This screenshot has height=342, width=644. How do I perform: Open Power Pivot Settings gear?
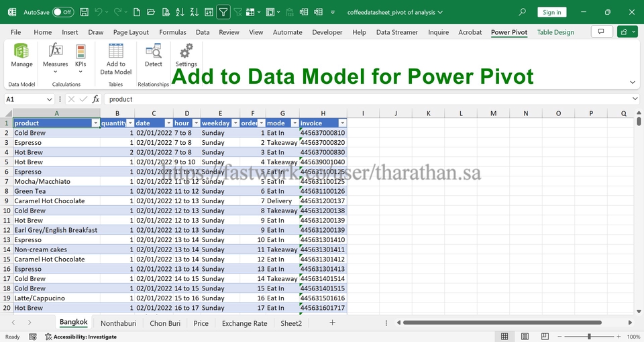186,52
